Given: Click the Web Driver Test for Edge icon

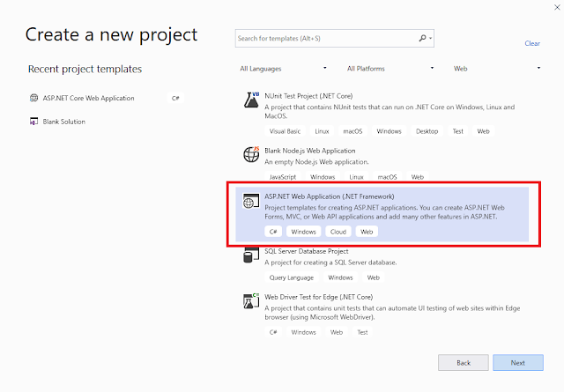Looking at the screenshot, I should (x=251, y=301).
